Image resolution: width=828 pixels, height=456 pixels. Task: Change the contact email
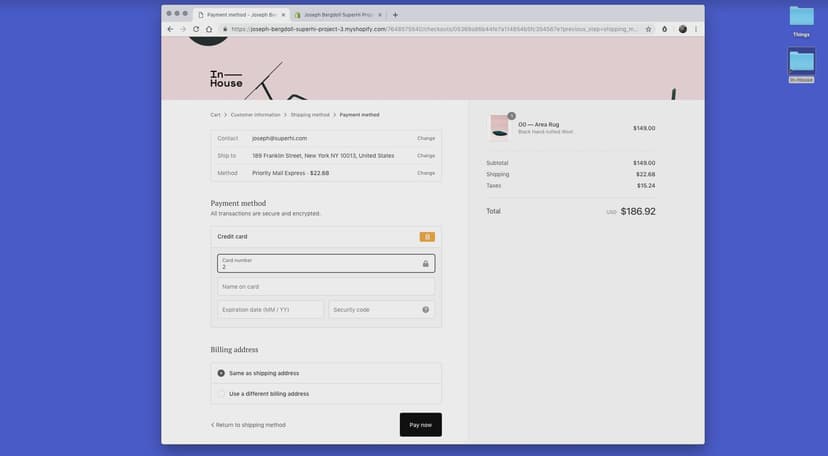click(426, 138)
